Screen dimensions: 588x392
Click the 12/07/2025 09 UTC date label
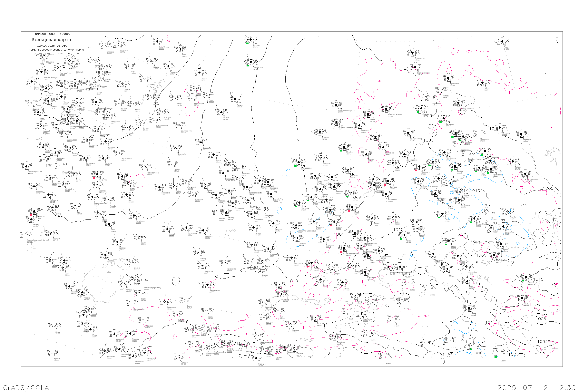[52, 46]
